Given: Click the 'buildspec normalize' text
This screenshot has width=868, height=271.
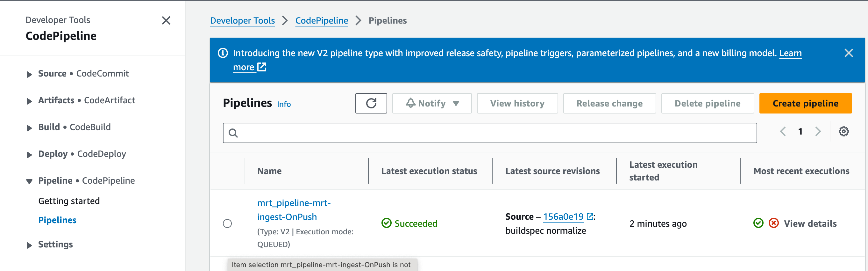Looking at the screenshot, I should click(545, 231).
